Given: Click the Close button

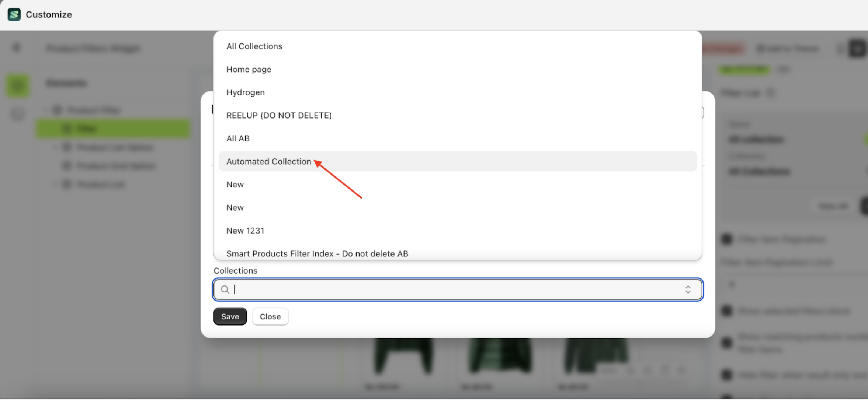Looking at the screenshot, I should pos(270,316).
